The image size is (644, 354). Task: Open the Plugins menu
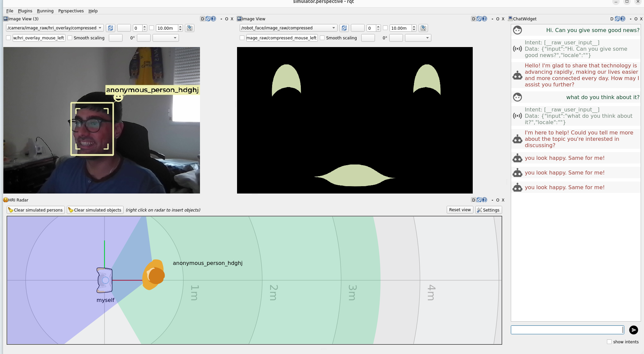coord(25,11)
